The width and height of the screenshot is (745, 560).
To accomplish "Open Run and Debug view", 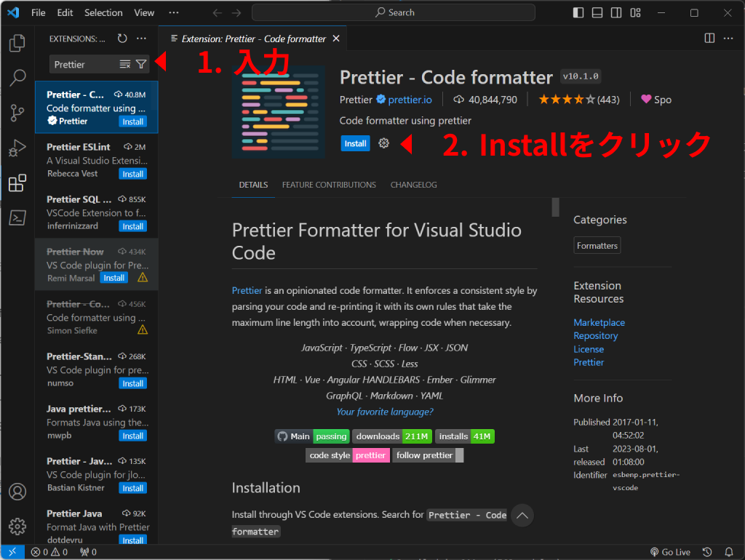I will [17, 148].
